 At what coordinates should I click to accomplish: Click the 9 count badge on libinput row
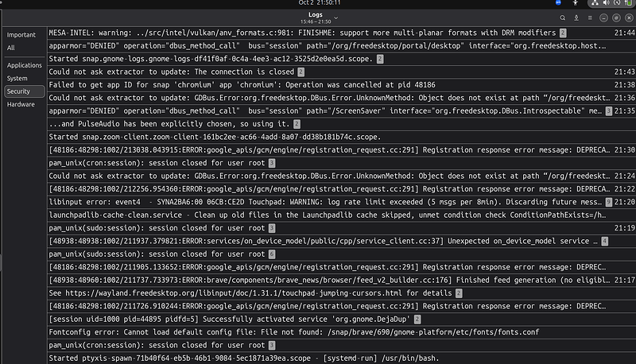tap(608, 202)
